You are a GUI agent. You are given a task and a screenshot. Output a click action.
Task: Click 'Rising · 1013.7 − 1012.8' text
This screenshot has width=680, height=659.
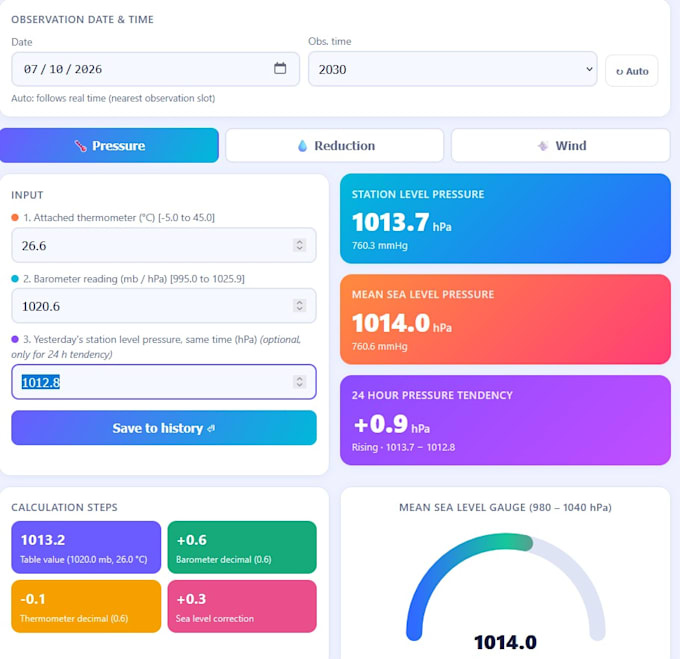[x=403, y=447]
